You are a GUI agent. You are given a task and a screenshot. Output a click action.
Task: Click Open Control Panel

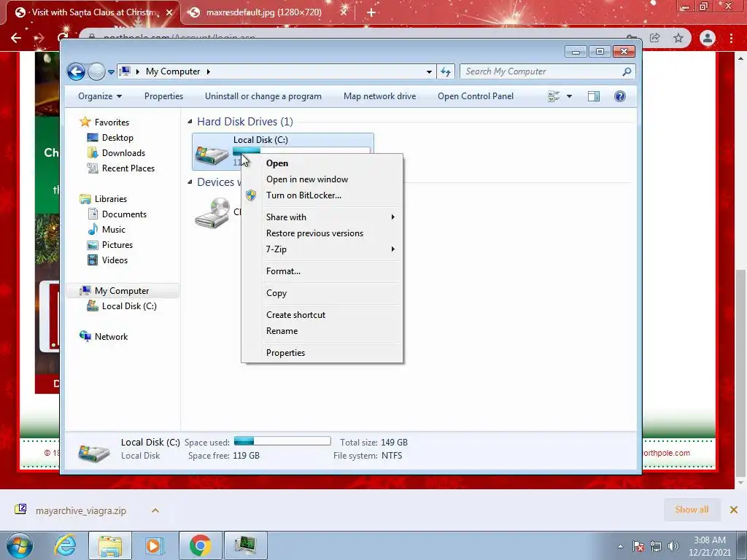point(476,96)
